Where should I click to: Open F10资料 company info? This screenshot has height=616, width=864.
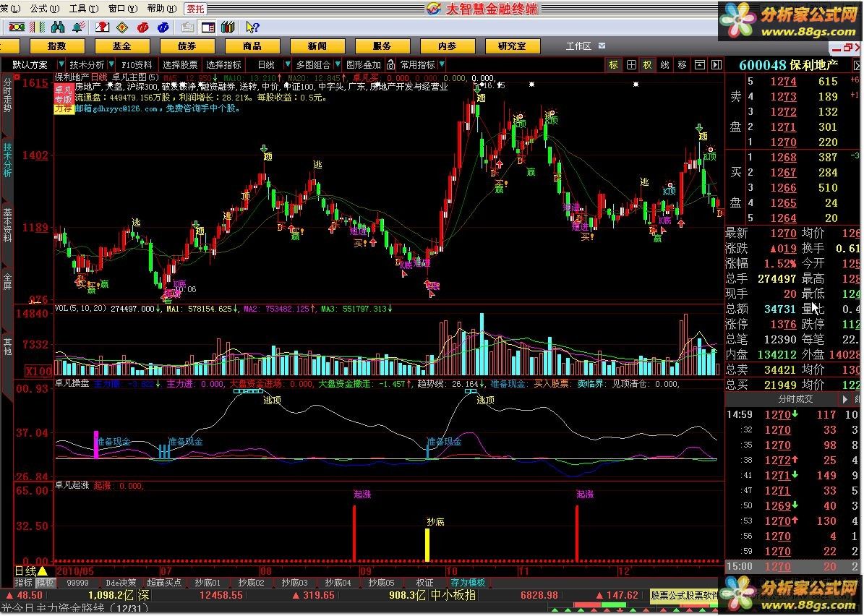click(137, 64)
